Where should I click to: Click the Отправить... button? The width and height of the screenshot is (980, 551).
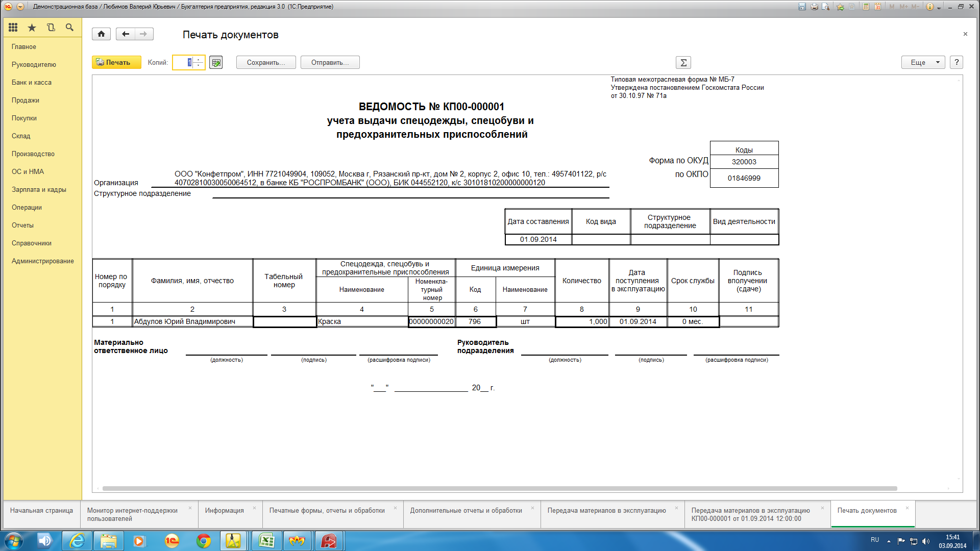click(x=330, y=62)
